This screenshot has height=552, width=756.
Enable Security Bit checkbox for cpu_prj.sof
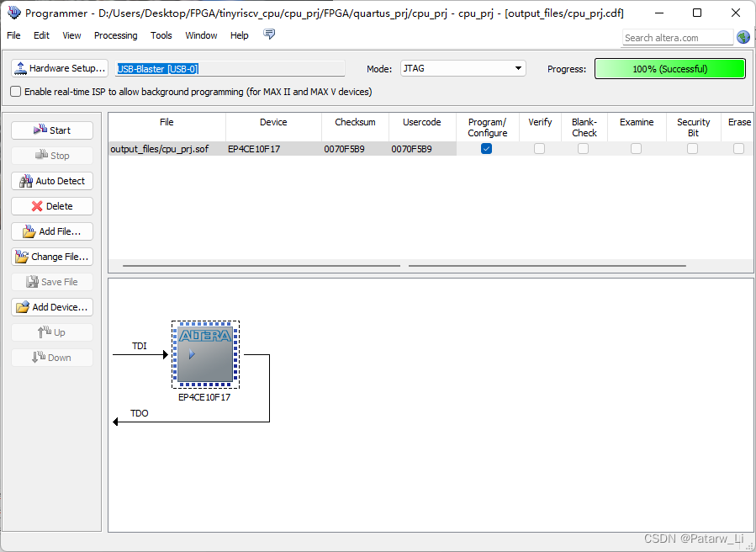(693, 149)
